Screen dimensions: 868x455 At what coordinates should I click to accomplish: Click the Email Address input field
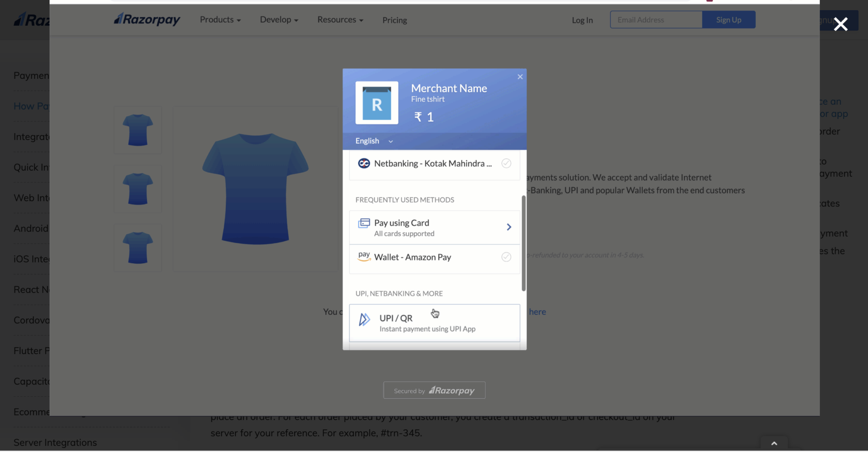(x=656, y=20)
